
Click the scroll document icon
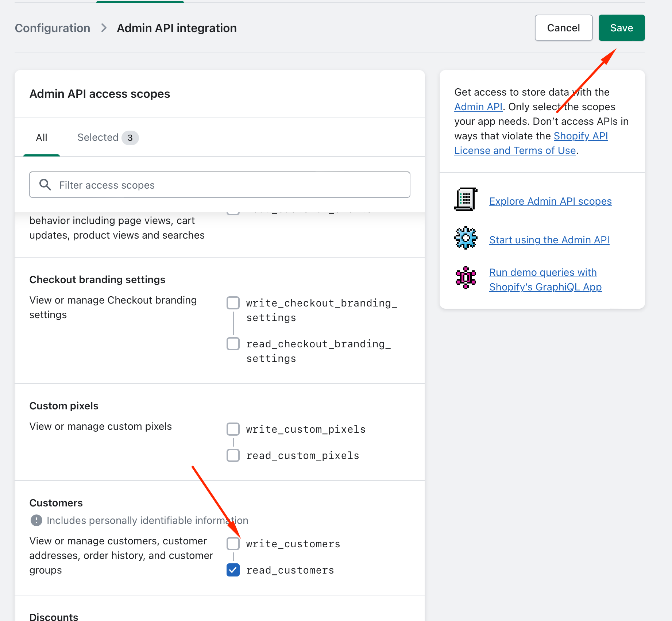coord(466,199)
